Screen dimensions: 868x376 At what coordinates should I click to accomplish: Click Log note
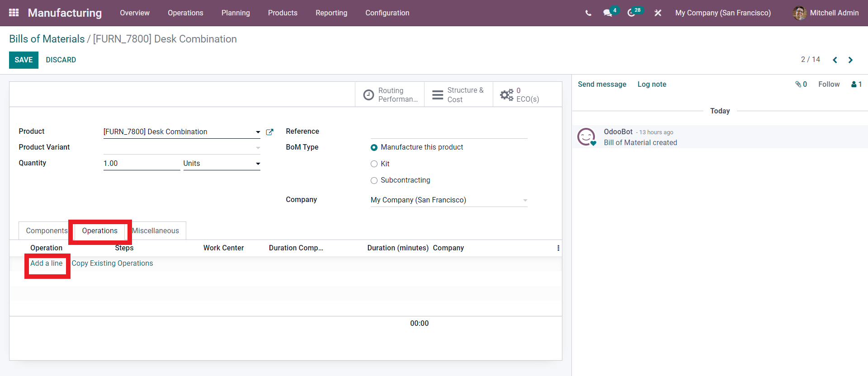652,85
